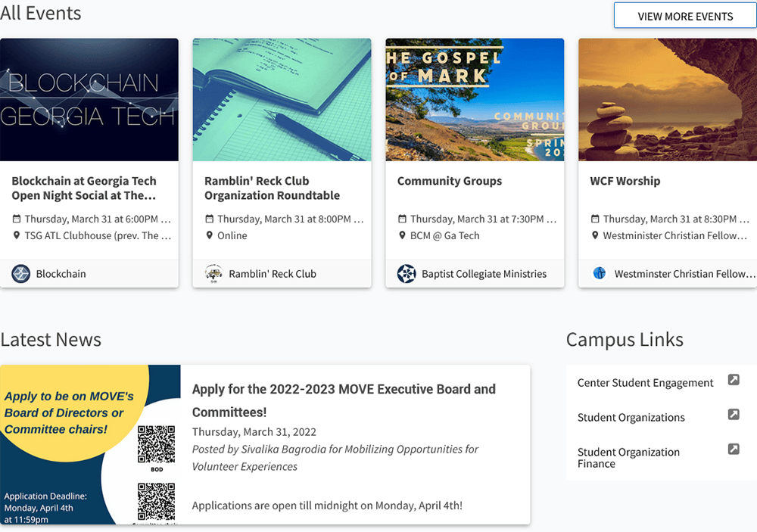Open the Community Groups event title

(x=450, y=181)
